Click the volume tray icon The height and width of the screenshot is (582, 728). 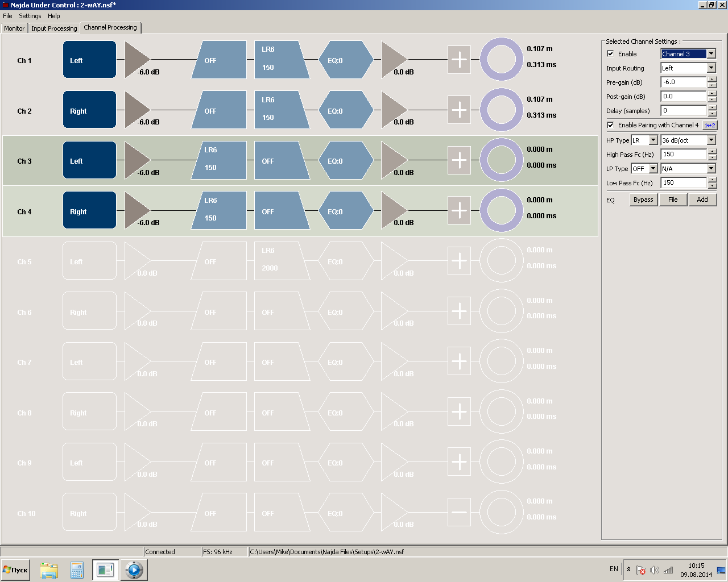655,570
